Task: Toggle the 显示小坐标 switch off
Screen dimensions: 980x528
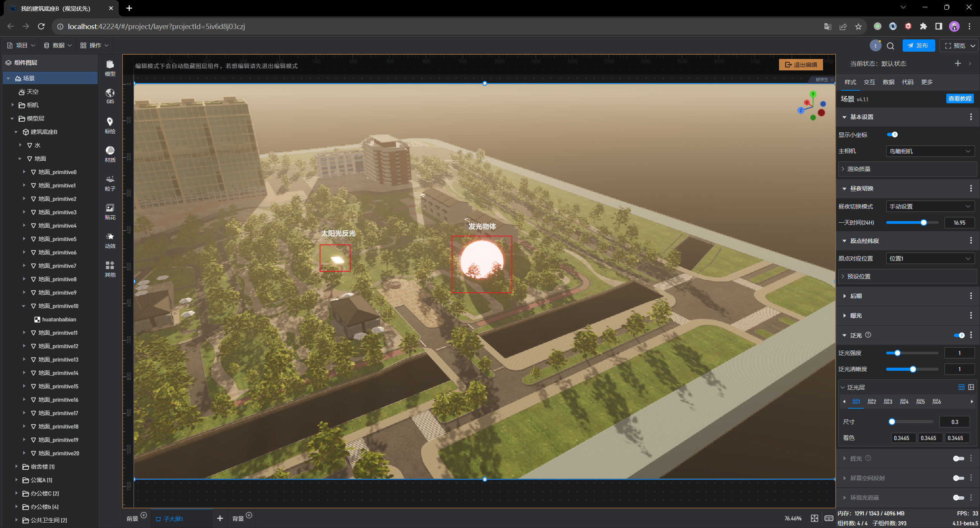Action: point(892,135)
